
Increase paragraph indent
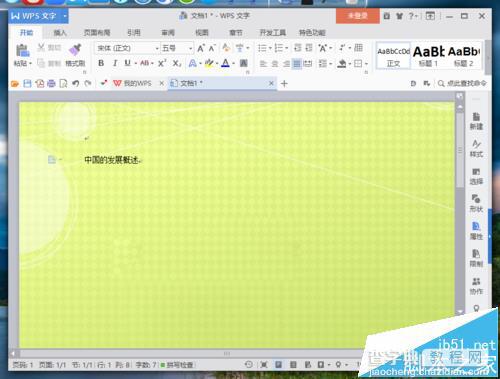point(309,48)
